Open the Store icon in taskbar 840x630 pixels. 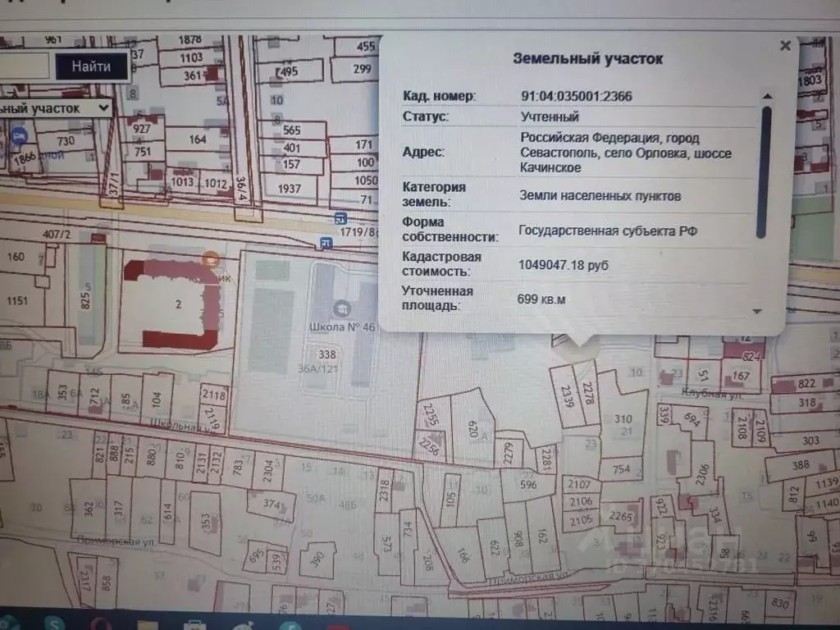(194, 623)
